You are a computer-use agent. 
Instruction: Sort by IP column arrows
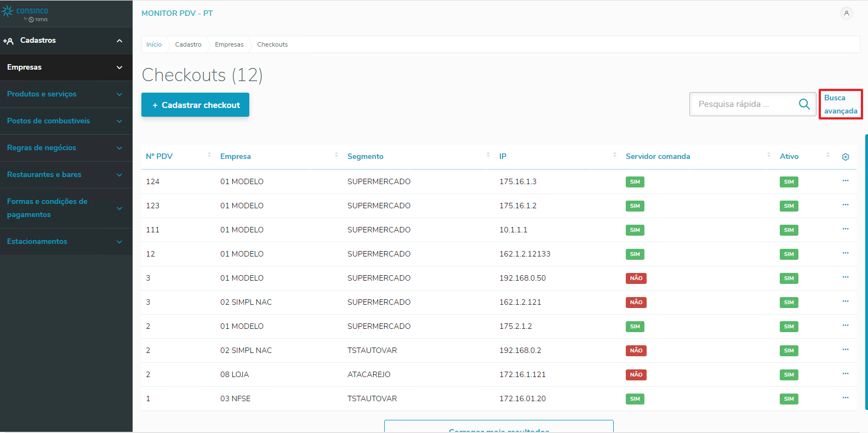614,155
